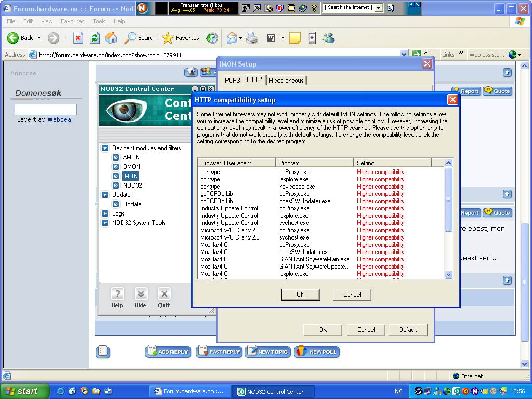
Task: Click the Start button
Action: (x=25, y=391)
